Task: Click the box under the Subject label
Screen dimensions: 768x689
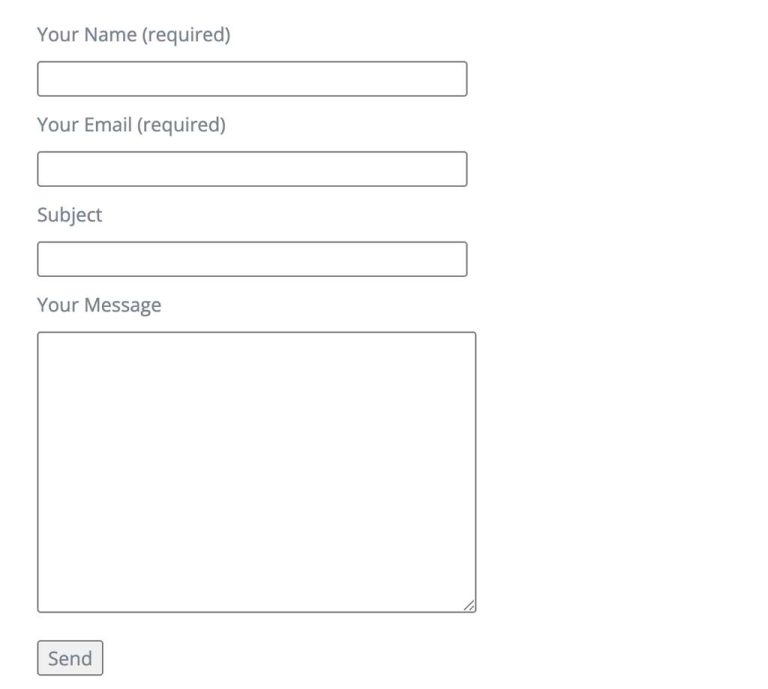Action: (252, 259)
